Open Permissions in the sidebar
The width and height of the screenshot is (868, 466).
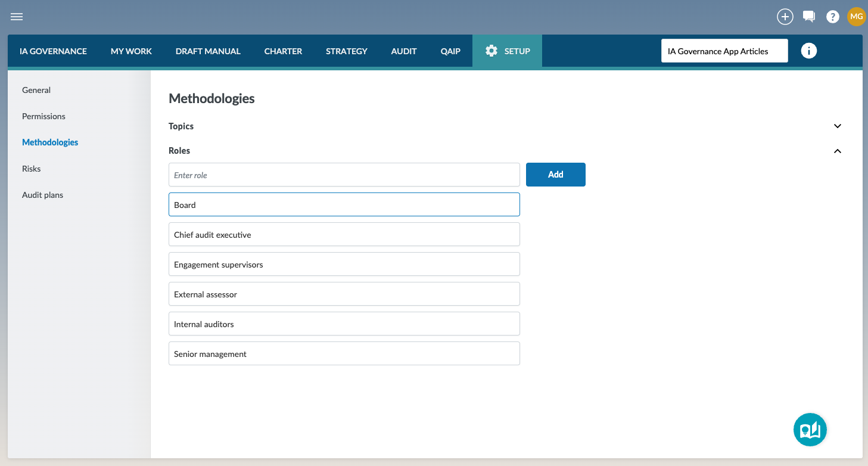point(43,116)
